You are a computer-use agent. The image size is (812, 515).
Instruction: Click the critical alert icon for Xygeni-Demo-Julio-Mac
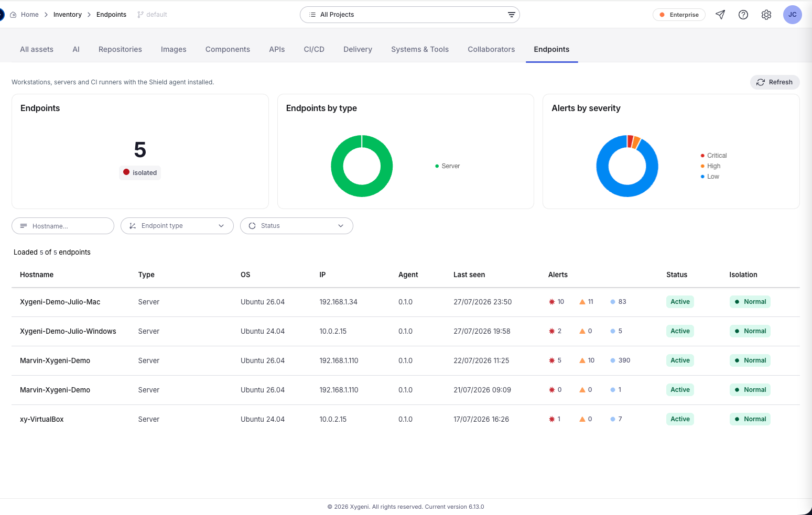[551, 302]
